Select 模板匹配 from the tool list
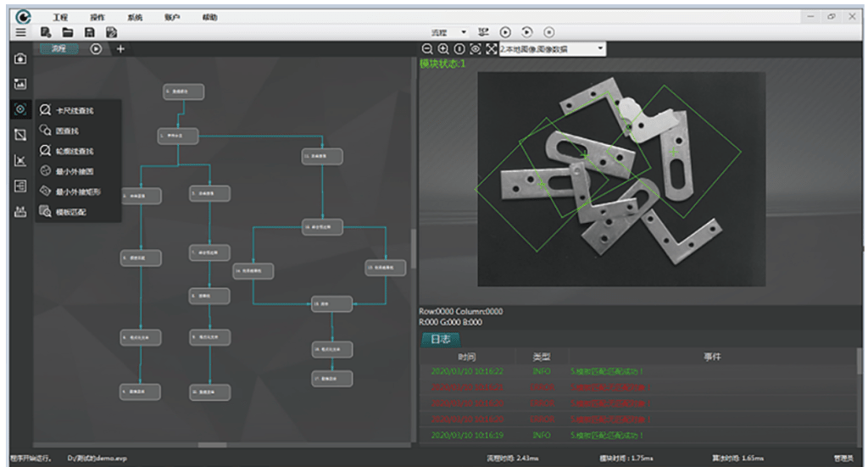 [70, 212]
